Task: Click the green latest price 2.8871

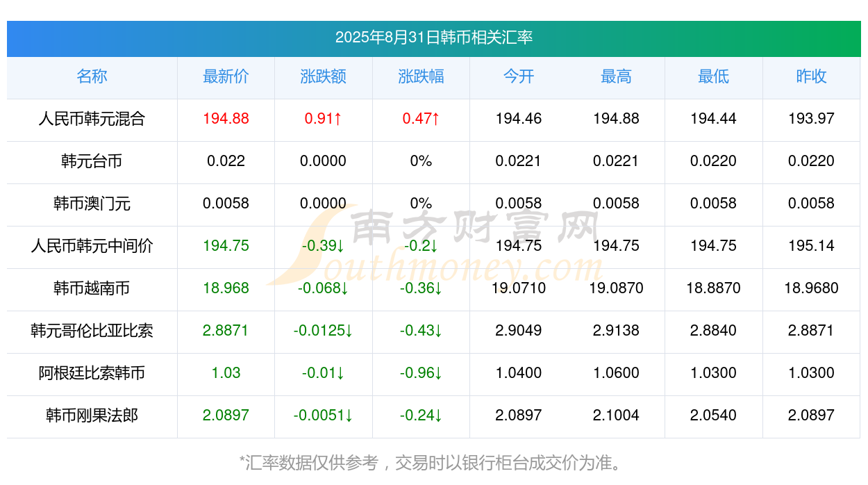Action: tap(226, 331)
